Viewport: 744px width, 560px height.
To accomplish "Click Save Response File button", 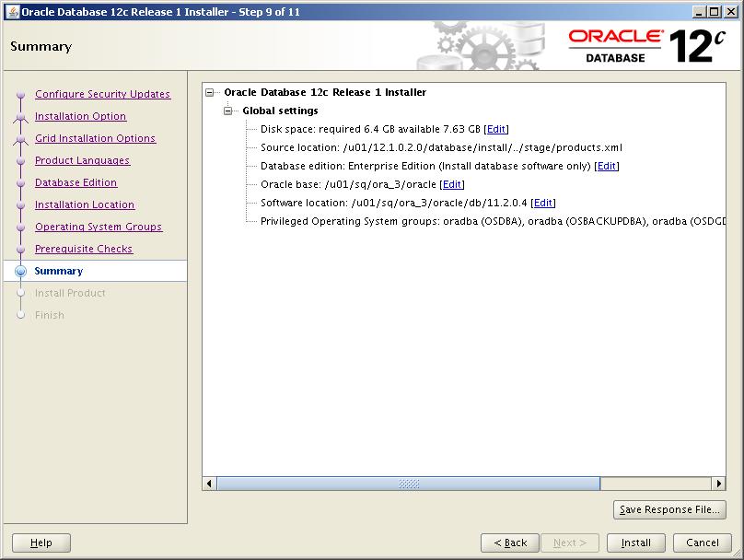I will 669,509.
